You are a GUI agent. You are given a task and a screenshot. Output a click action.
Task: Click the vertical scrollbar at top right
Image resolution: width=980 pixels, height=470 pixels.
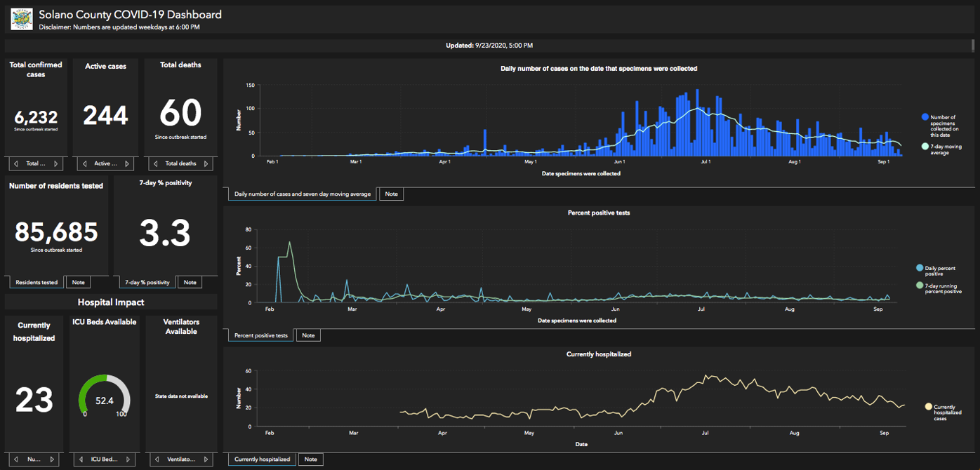[x=973, y=46]
